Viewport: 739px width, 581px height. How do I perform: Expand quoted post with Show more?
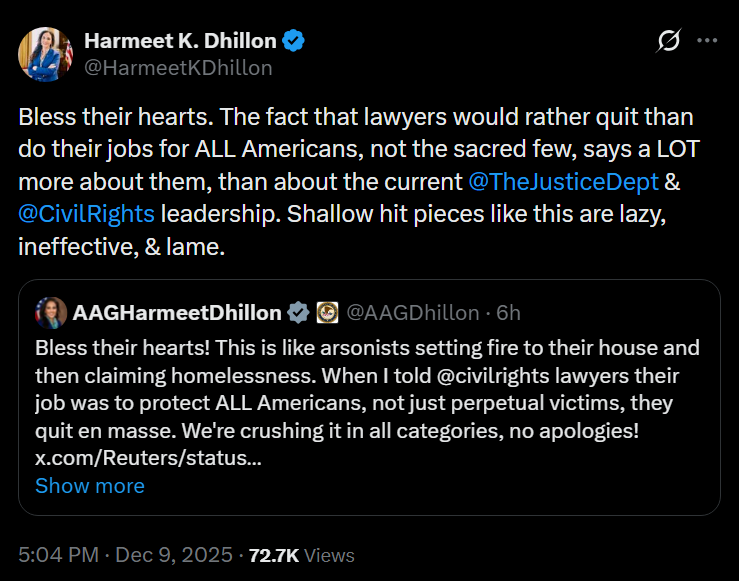click(x=89, y=486)
